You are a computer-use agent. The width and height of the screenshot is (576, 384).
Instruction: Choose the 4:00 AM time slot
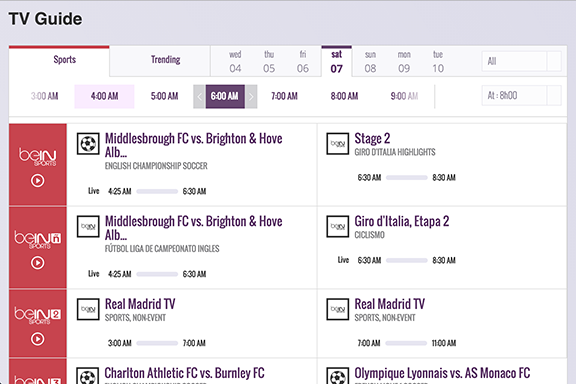tap(104, 97)
